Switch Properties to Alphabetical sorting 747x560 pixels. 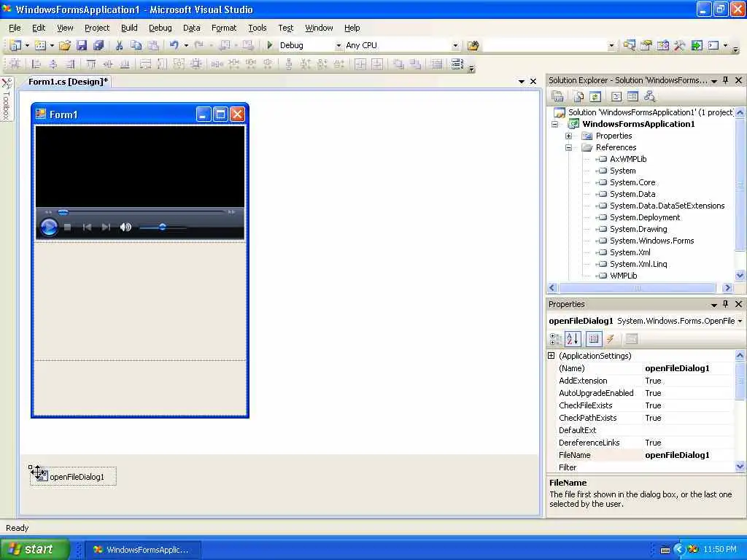point(573,338)
